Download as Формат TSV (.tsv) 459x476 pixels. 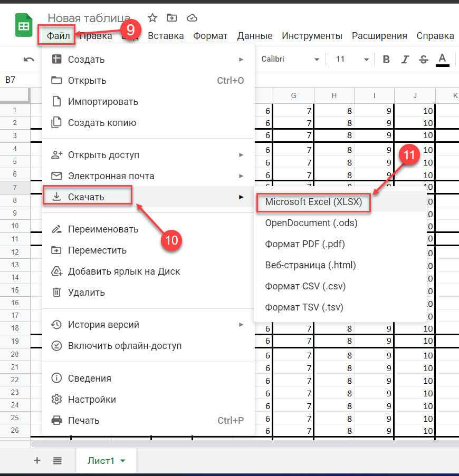[x=340, y=307]
